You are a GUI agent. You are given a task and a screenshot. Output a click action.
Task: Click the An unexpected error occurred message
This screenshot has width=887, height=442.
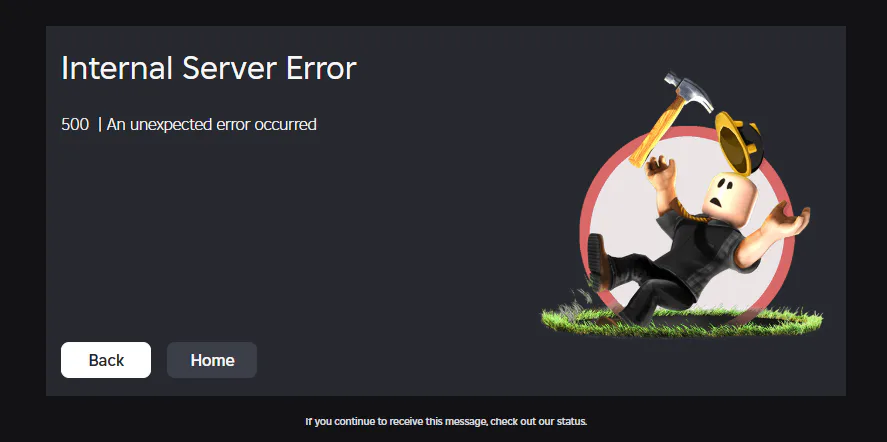pos(212,124)
